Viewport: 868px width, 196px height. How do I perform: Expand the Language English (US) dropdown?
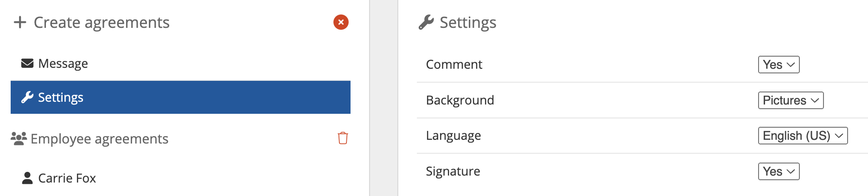pyautogui.click(x=803, y=136)
